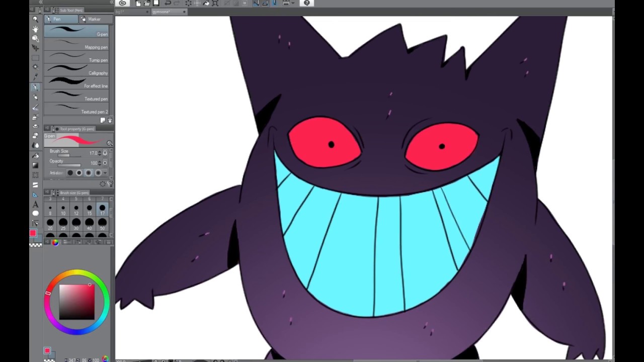Select the Text tool
This screenshot has width=644, height=362.
pyautogui.click(x=35, y=205)
